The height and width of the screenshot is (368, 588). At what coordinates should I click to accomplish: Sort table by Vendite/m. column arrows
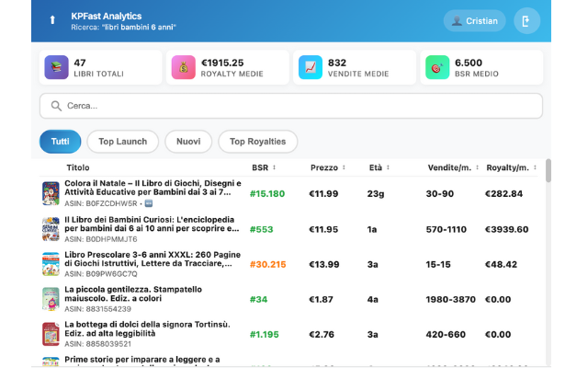coord(477,167)
